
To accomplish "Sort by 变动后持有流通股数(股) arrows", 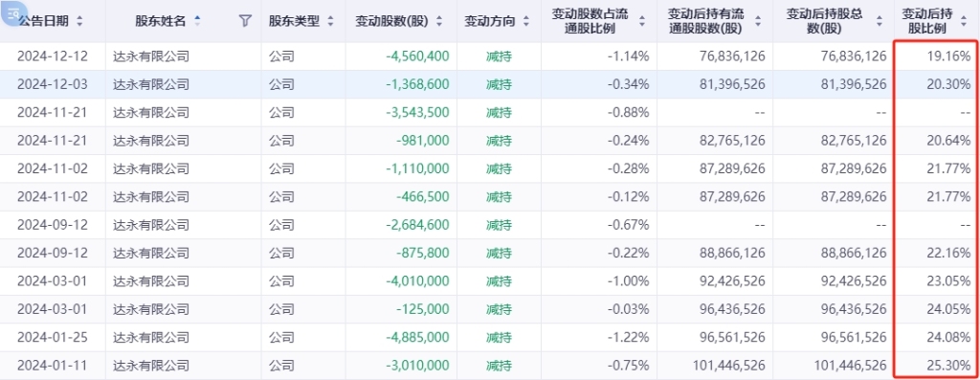I will click(x=758, y=21).
